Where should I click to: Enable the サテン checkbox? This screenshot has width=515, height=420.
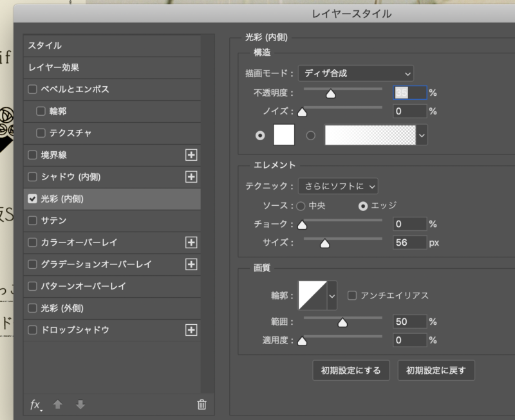point(32,221)
